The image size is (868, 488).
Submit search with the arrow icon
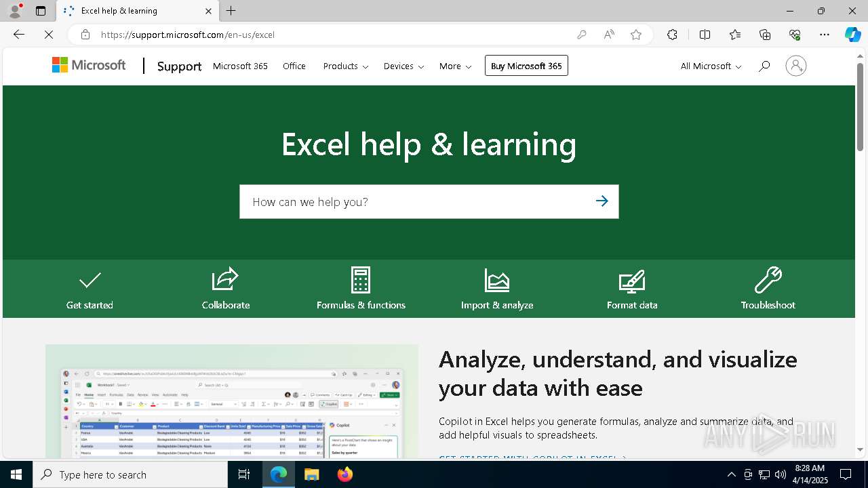601,201
